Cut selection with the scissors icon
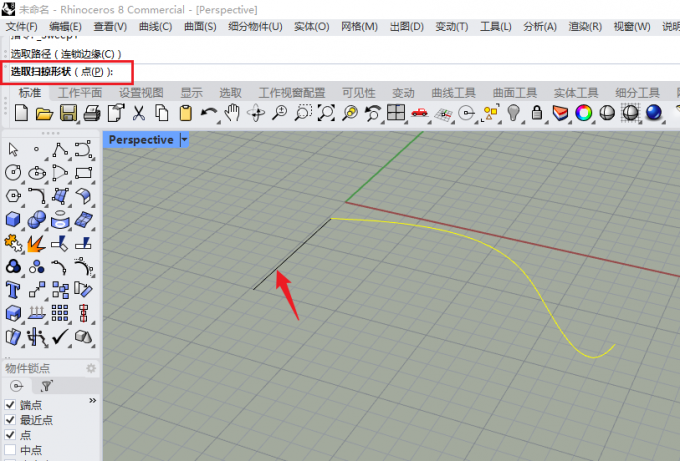The width and height of the screenshot is (680, 461). 139,113
